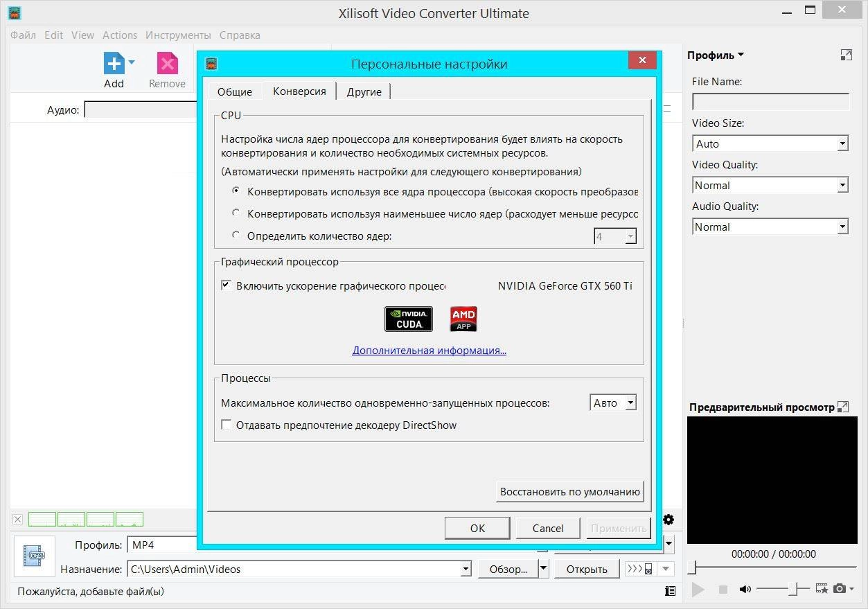Image resolution: width=868 pixels, height=609 pixels.
Task: Open the Actions menu
Action: [x=120, y=35]
